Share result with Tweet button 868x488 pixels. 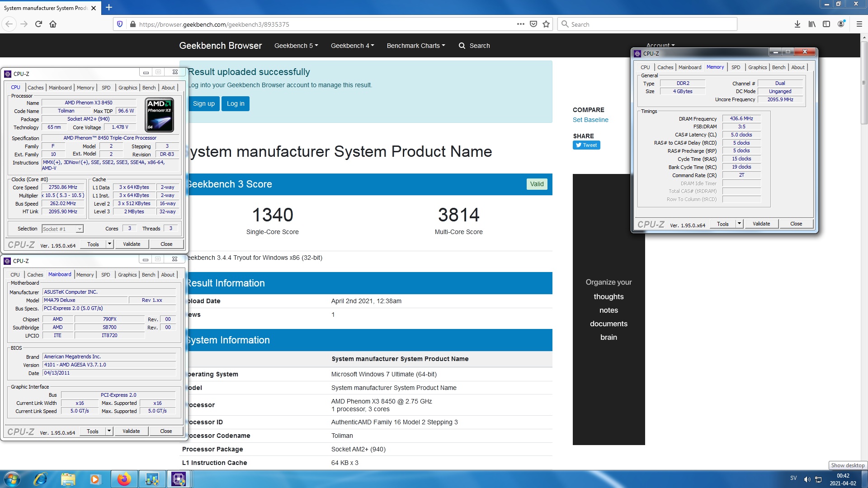pyautogui.click(x=586, y=145)
